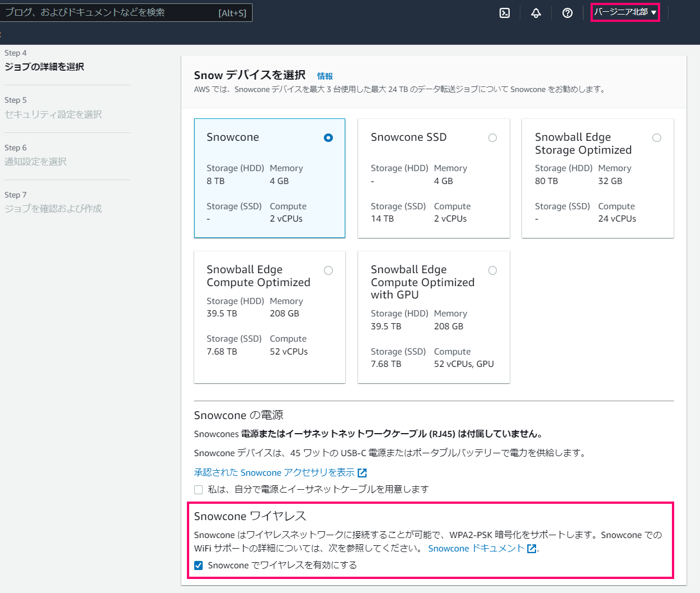Click the Snow デバイスを選択 heading

coord(250,75)
